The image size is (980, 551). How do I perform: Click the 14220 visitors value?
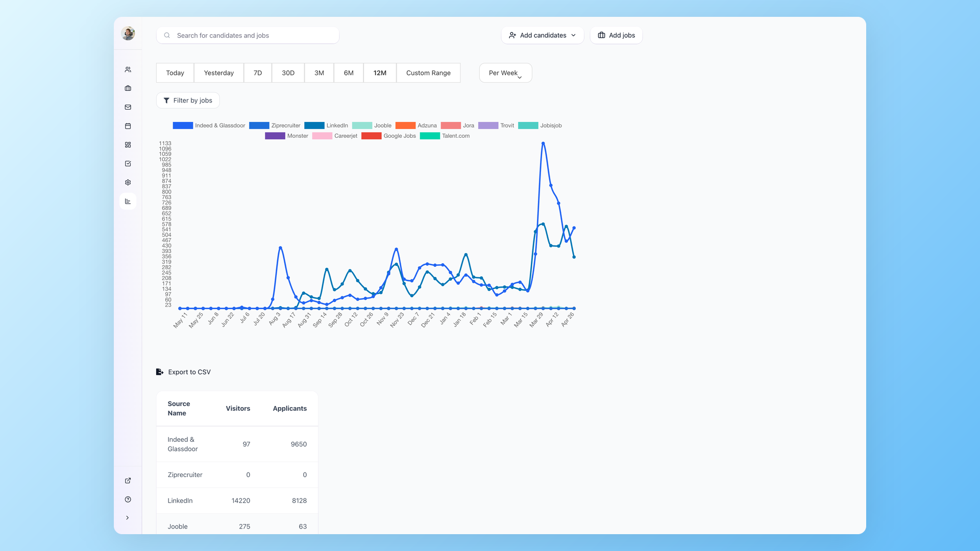click(241, 501)
